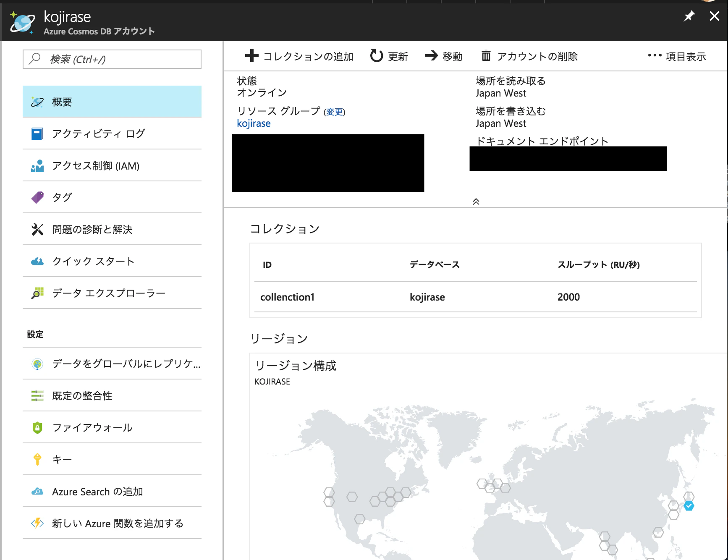Open 問題の診断と解決 menu item
Image resolution: width=728 pixels, height=560 pixels.
coord(112,229)
